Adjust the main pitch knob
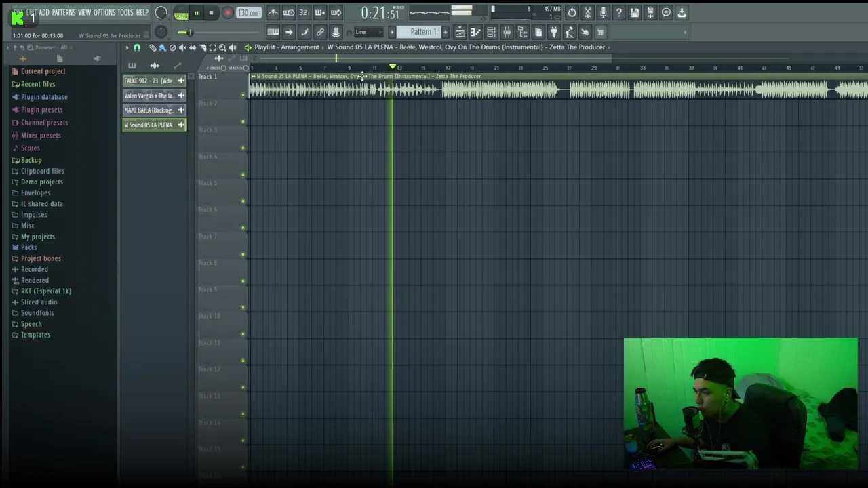 coord(161,31)
